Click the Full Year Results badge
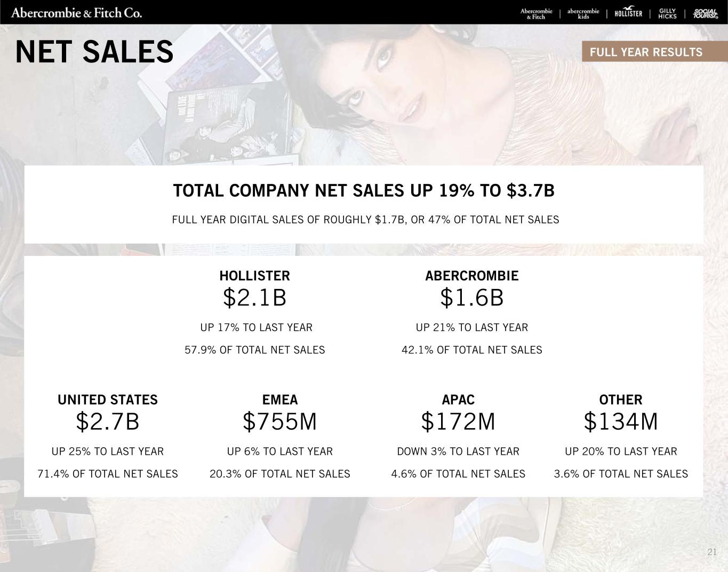Viewport: 728px width, 572px height. [x=646, y=52]
